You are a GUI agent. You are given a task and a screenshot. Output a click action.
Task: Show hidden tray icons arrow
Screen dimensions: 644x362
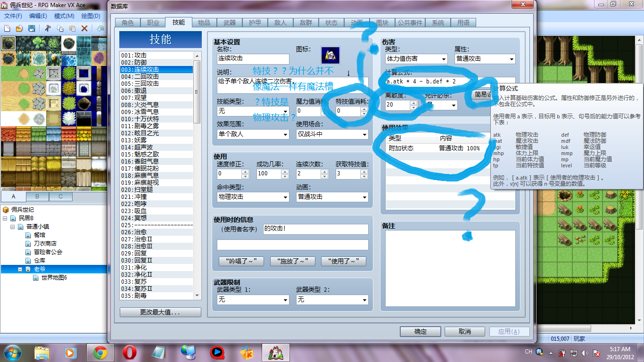(551, 353)
